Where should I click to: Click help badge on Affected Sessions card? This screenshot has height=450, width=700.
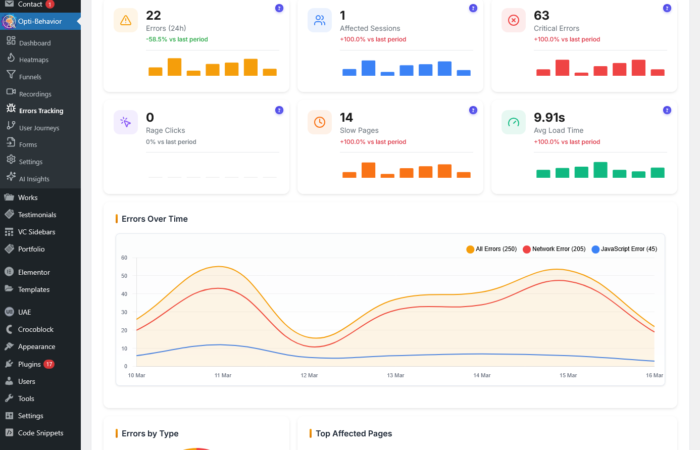tap(473, 8)
